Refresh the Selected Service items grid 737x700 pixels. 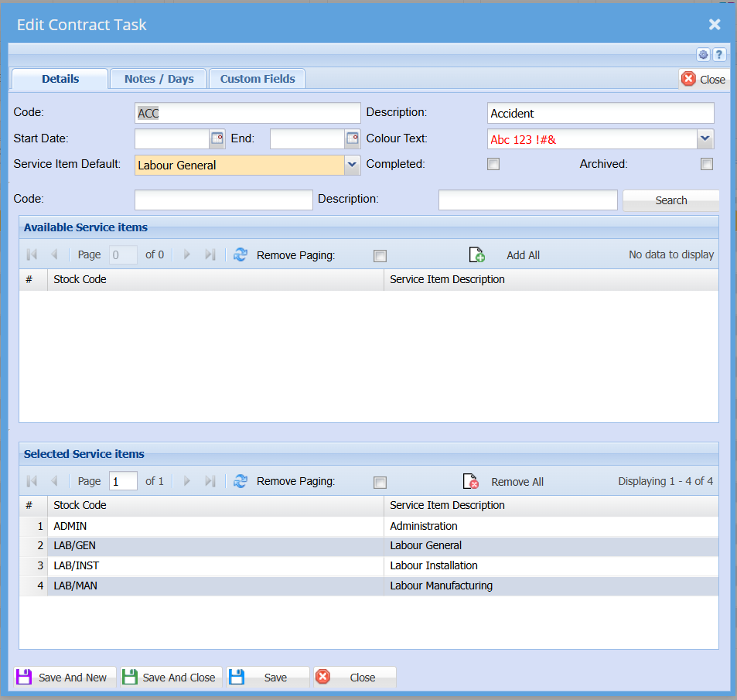(241, 481)
